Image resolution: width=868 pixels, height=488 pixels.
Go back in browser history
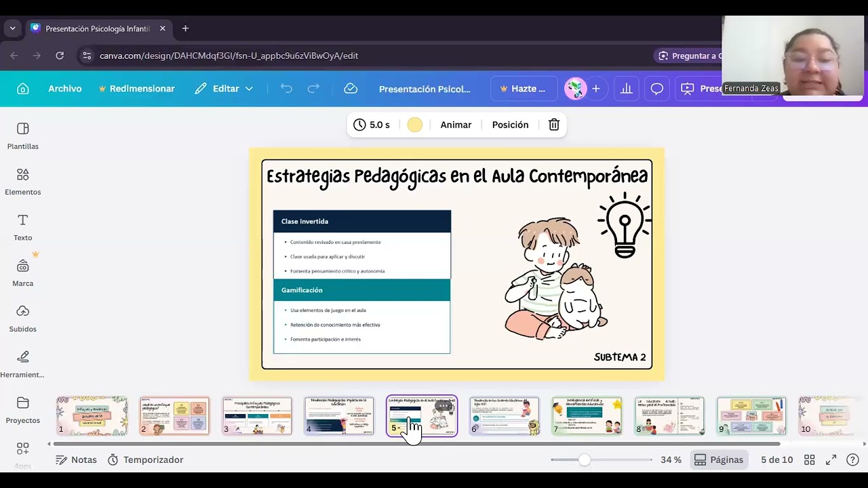pyautogui.click(x=14, y=56)
